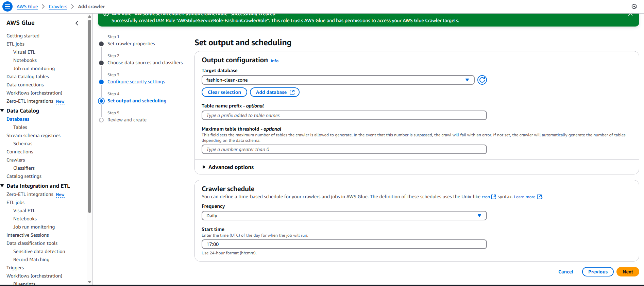This screenshot has width=644, height=286.
Task: Click the Next button
Action: point(628,272)
